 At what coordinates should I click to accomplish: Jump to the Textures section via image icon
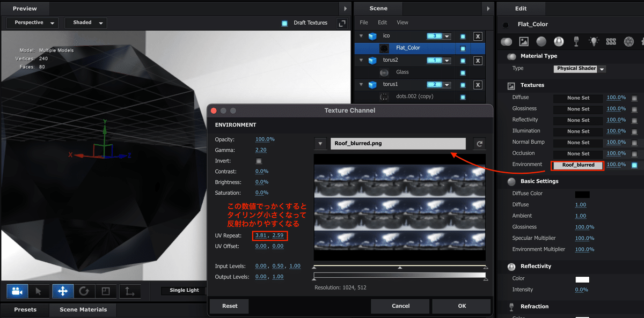524,41
